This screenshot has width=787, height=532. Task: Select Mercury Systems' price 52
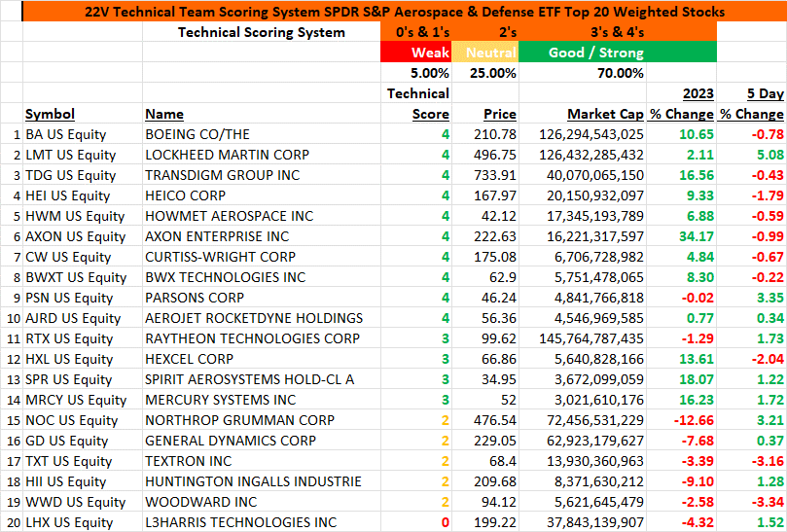[x=485, y=400]
